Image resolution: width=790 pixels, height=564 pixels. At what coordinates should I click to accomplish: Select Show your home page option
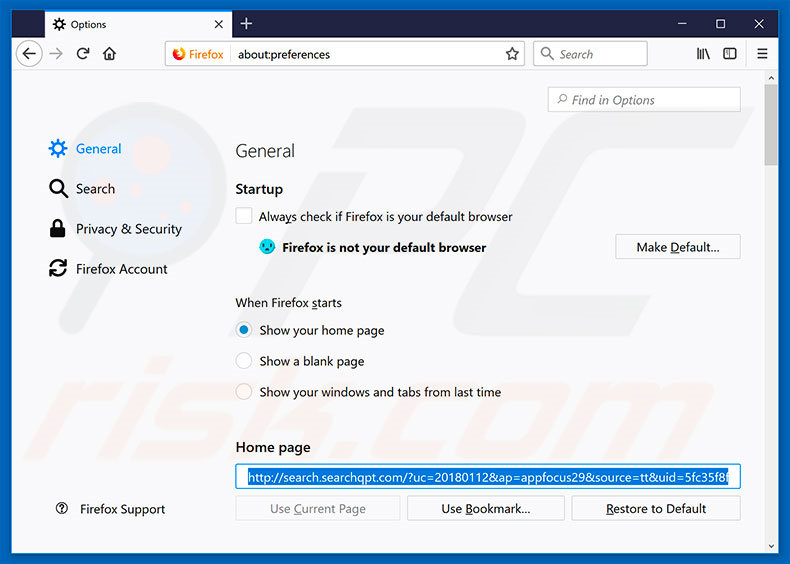point(244,330)
